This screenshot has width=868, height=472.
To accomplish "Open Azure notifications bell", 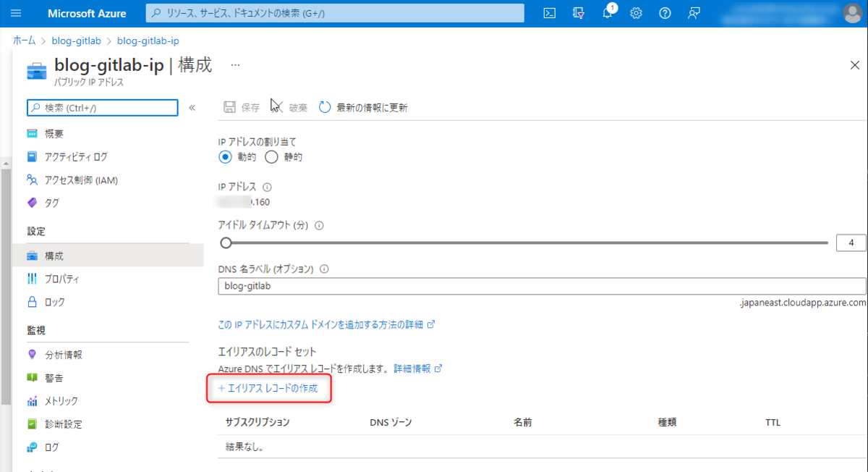I will (x=607, y=12).
